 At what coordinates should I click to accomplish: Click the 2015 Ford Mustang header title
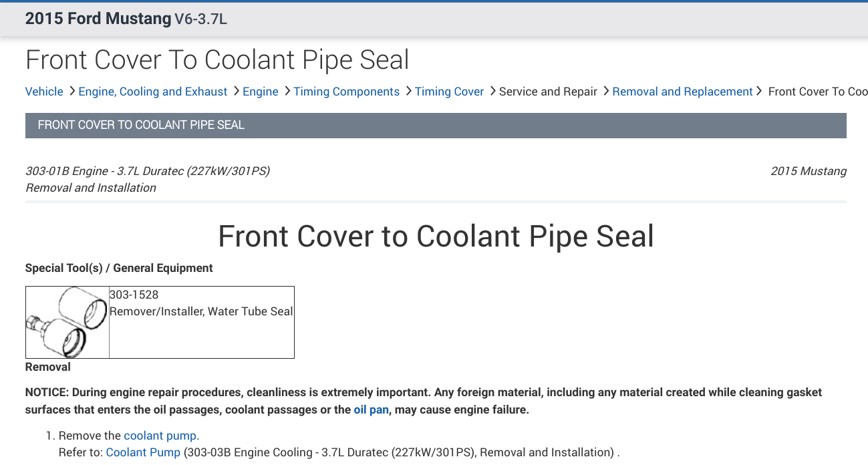coord(98,19)
